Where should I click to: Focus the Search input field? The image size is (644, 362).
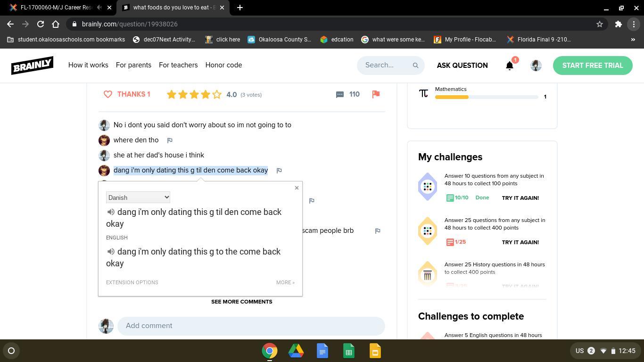[390, 65]
